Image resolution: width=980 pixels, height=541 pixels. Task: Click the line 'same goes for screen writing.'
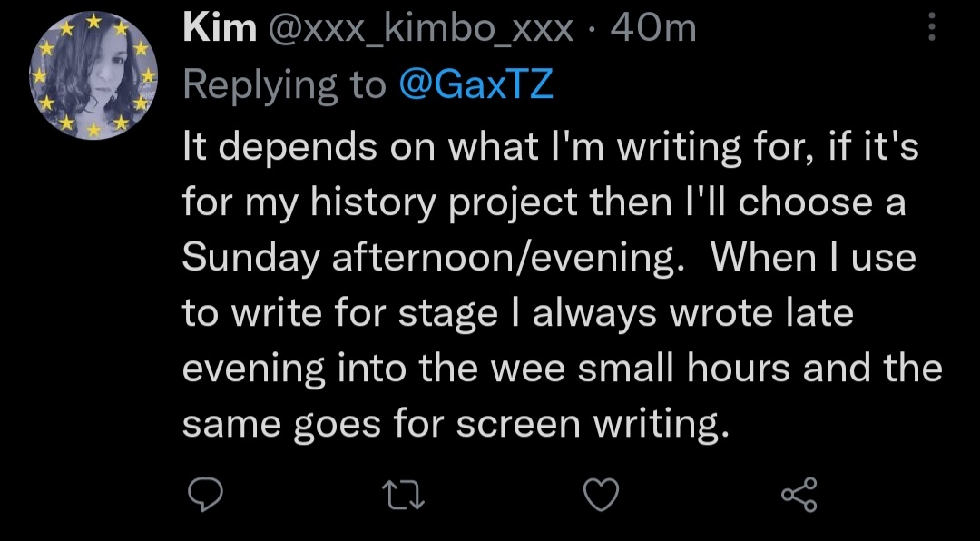(456, 424)
